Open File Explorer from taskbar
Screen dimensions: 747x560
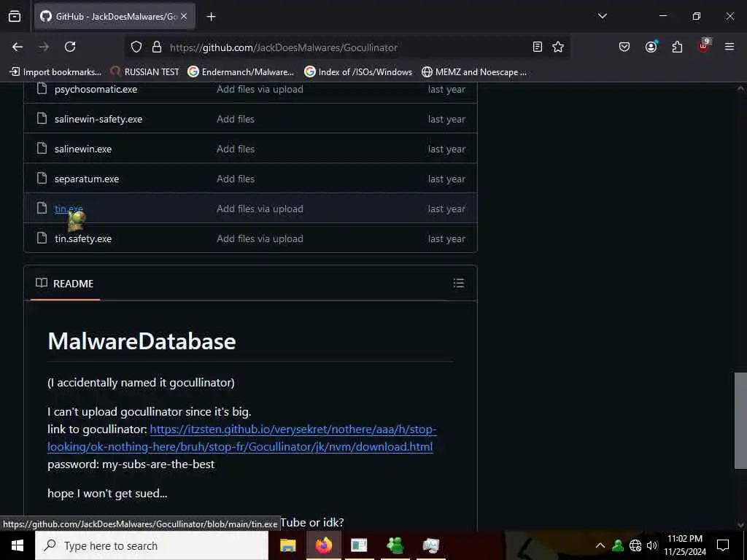coord(287,545)
